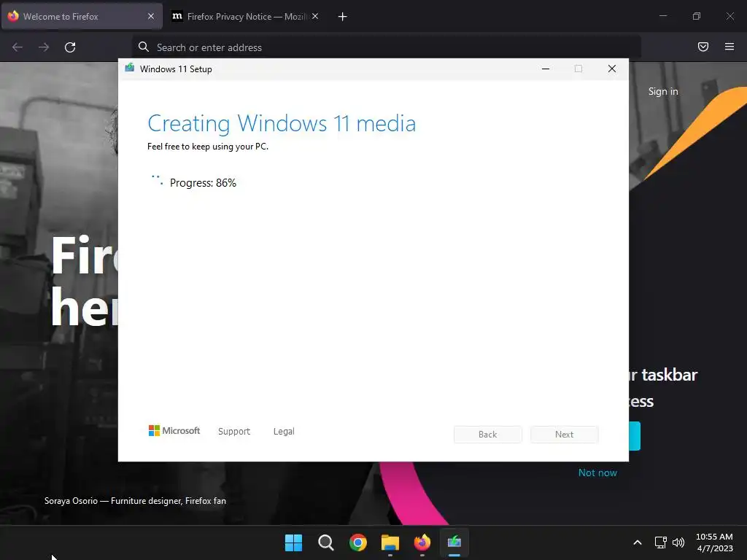Switch to Firefox Privacy Notice tab
Viewport: 747px width, 560px height.
tap(245, 17)
